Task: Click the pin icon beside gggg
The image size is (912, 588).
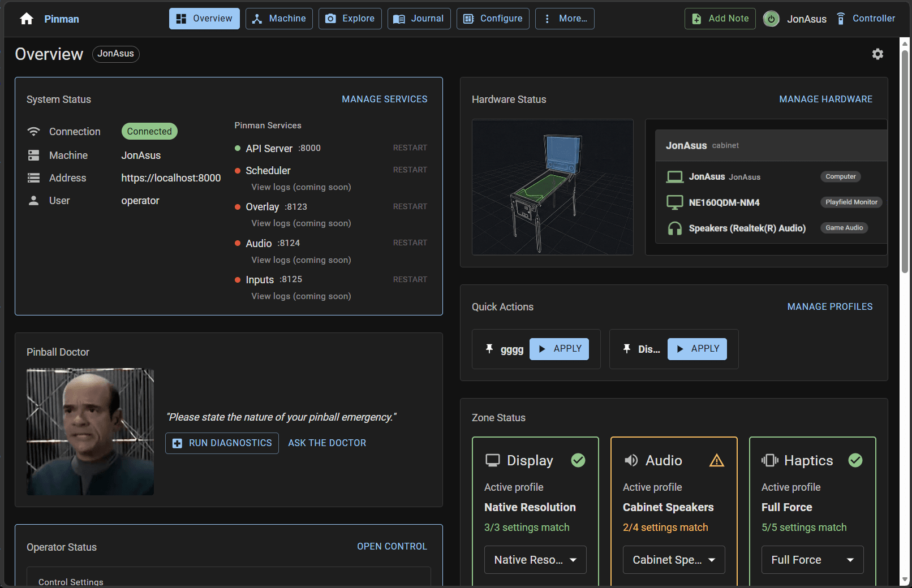Action: (489, 349)
